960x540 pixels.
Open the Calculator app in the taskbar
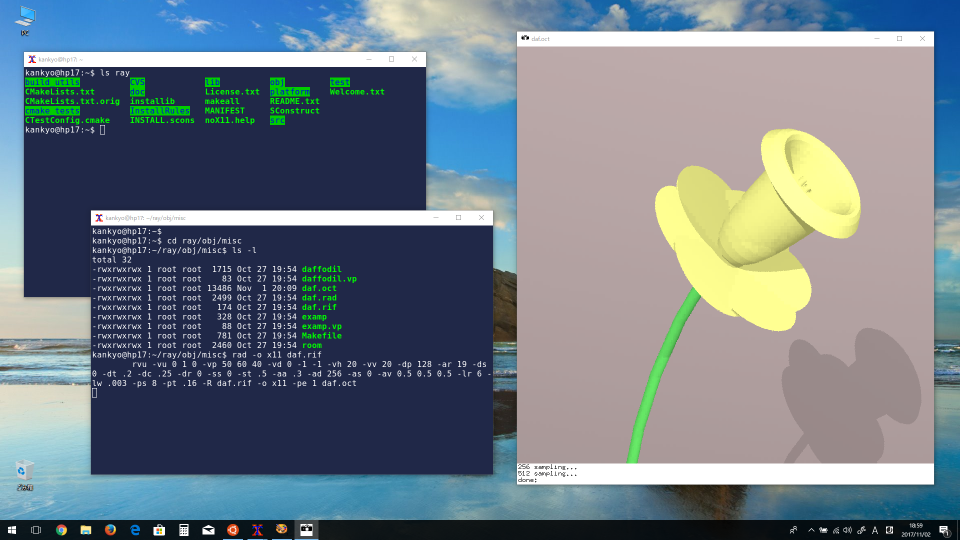[184, 529]
